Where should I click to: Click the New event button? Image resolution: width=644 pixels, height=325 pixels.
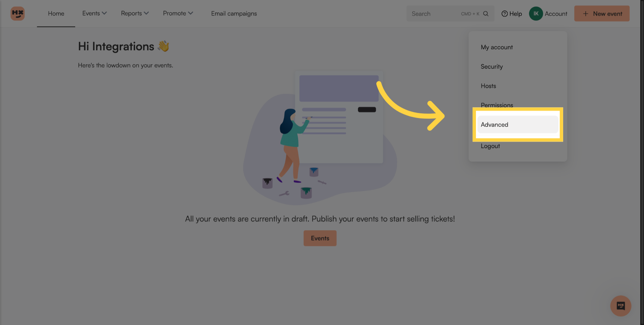click(602, 13)
